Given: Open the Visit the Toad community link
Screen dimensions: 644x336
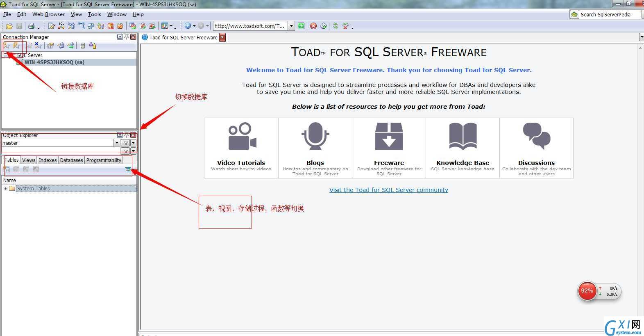Looking at the screenshot, I should [x=389, y=190].
